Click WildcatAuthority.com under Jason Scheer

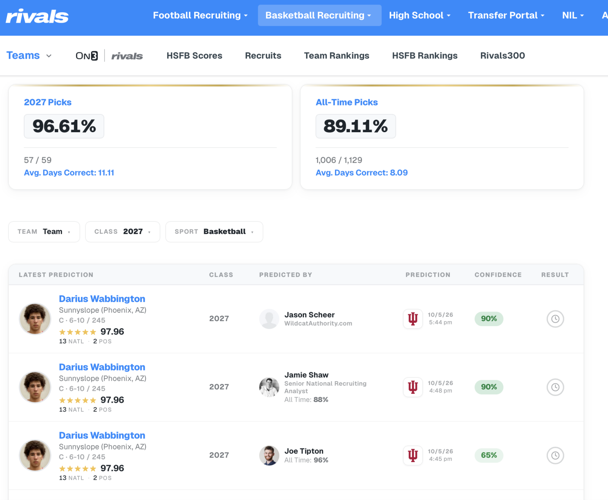[318, 324]
